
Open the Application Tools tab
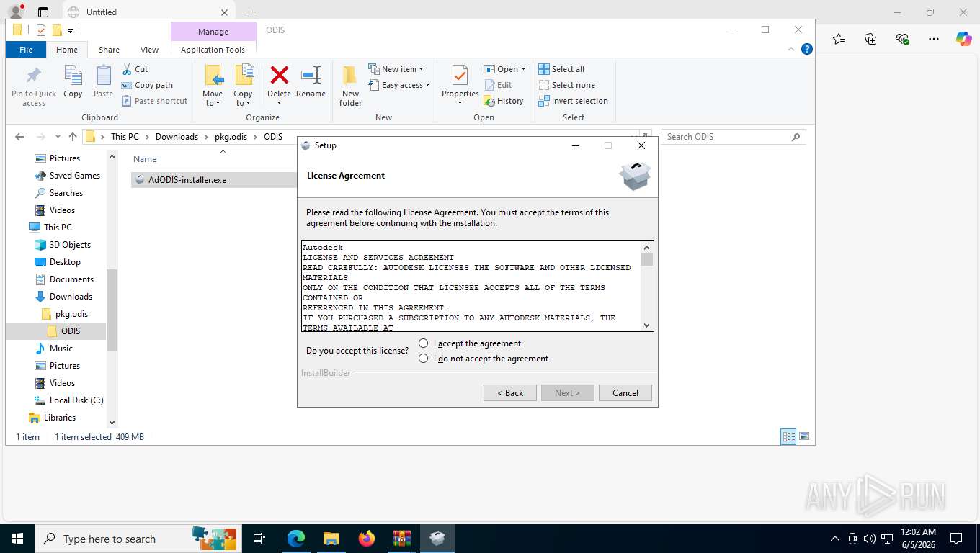coord(213,50)
